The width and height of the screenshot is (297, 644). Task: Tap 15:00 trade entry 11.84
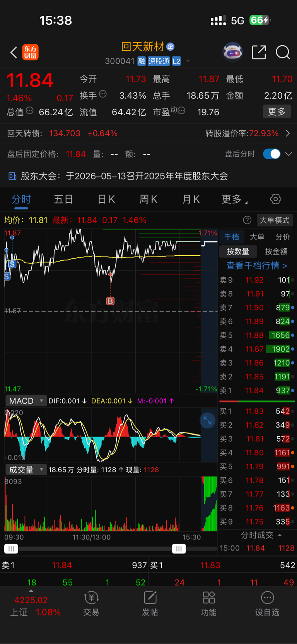click(257, 548)
